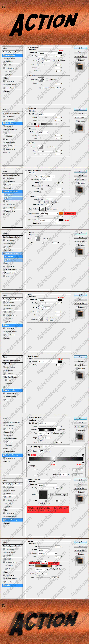This screenshot has width=89, height=644.
Task: Open the Pattern Overlay pattern picker thumbnail
Action: [43, 495]
